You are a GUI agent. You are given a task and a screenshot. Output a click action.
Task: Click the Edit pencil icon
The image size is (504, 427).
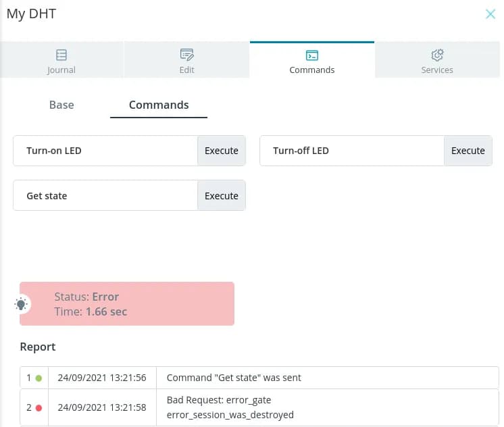186,55
